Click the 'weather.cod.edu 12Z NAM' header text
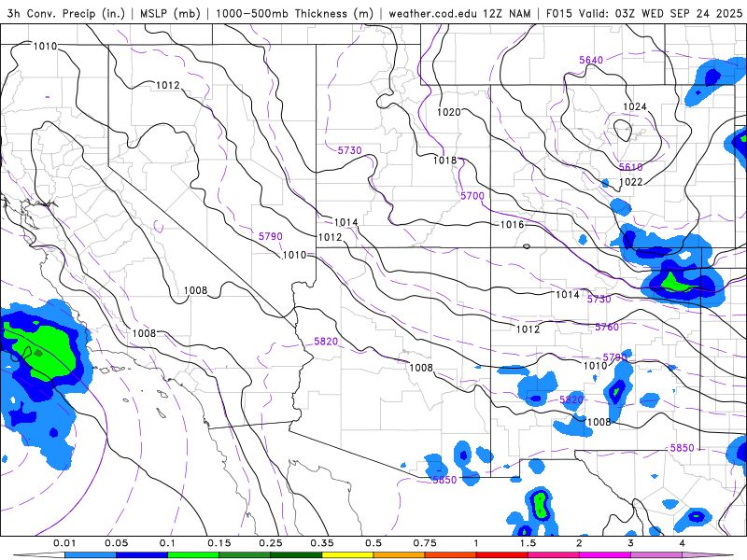747x560 pixels. pyautogui.click(x=459, y=13)
